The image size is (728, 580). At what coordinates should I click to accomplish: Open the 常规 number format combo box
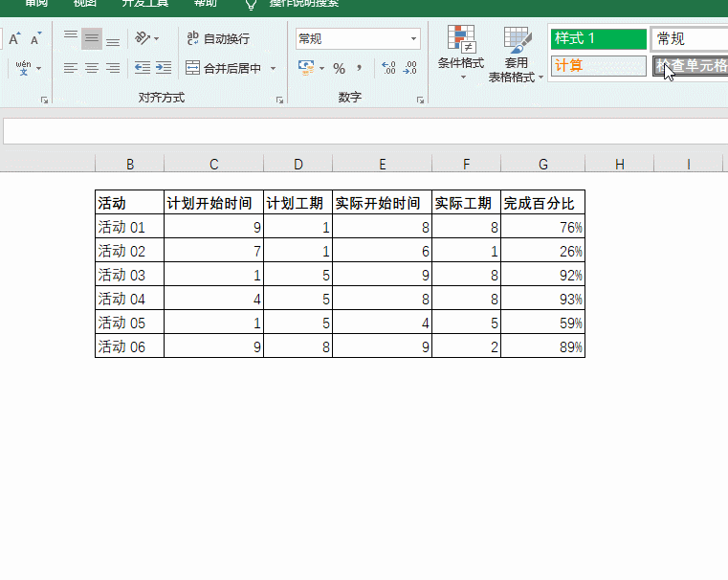click(x=358, y=38)
